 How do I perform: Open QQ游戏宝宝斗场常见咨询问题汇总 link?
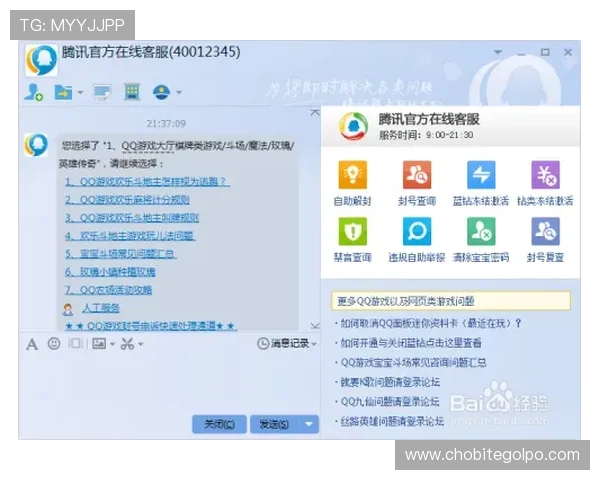point(413,362)
